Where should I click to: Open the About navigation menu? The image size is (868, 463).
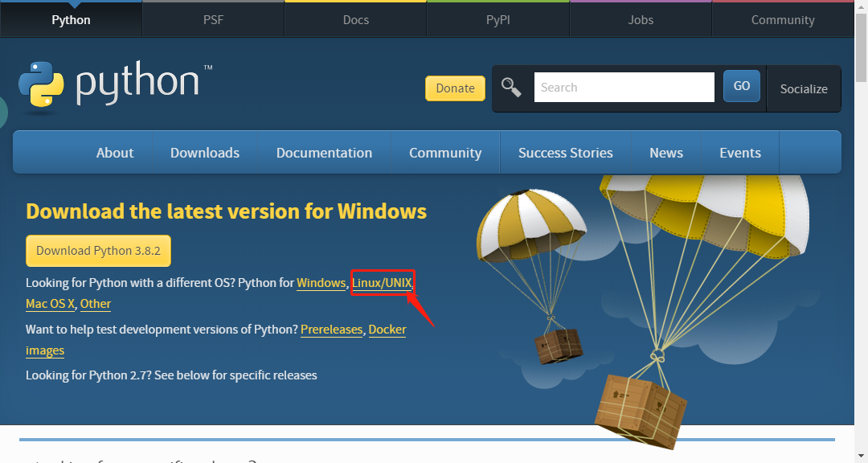click(x=115, y=153)
